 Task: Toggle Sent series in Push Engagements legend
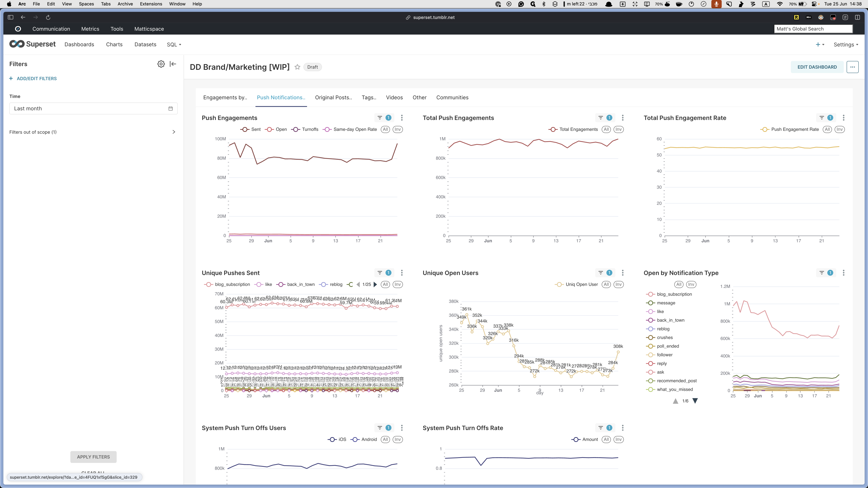pos(250,129)
